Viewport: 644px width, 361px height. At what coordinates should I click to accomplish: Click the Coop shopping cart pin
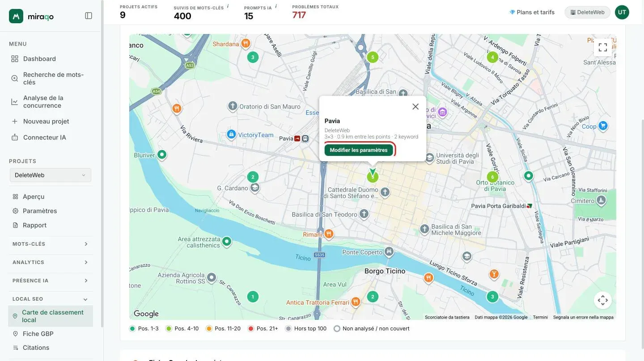click(603, 126)
